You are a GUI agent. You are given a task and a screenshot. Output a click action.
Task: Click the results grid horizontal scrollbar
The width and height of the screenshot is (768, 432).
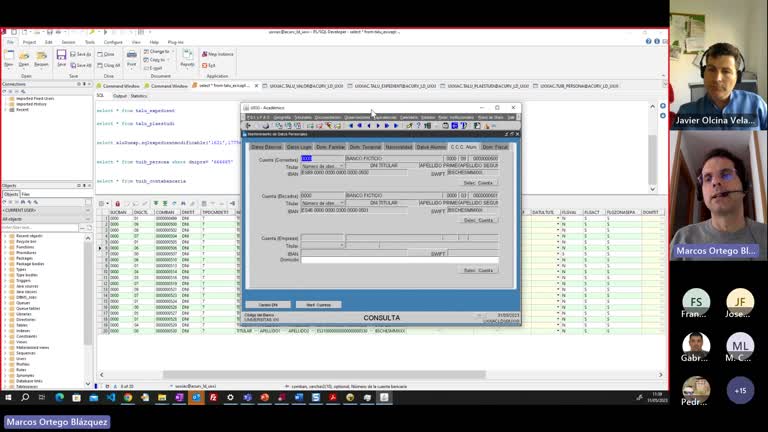click(x=324, y=375)
